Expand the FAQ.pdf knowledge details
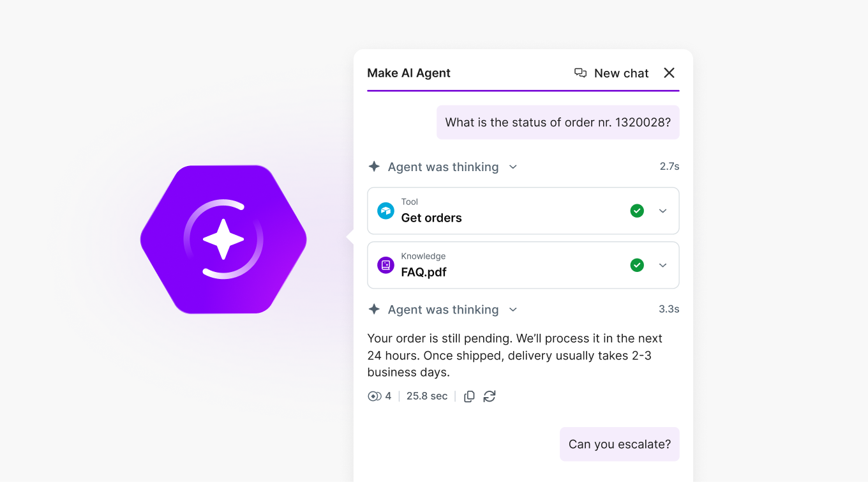This screenshot has height=482, width=868. pos(662,265)
